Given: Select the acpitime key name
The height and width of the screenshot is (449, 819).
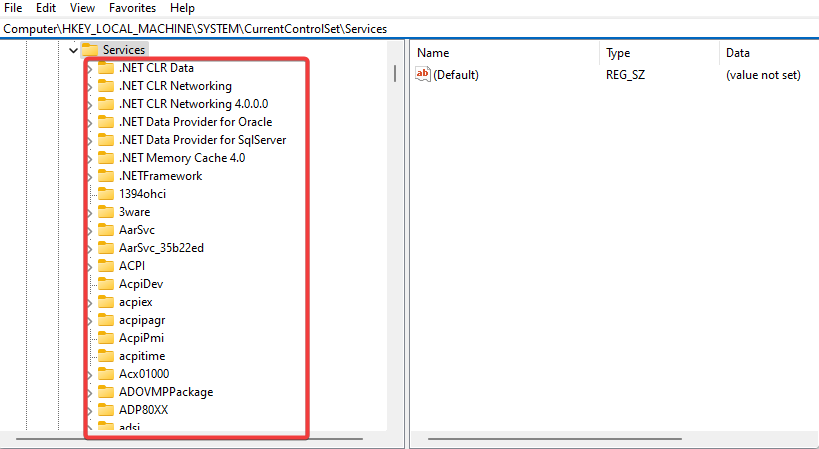Looking at the screenshot, I should click(x=142, y=356).
